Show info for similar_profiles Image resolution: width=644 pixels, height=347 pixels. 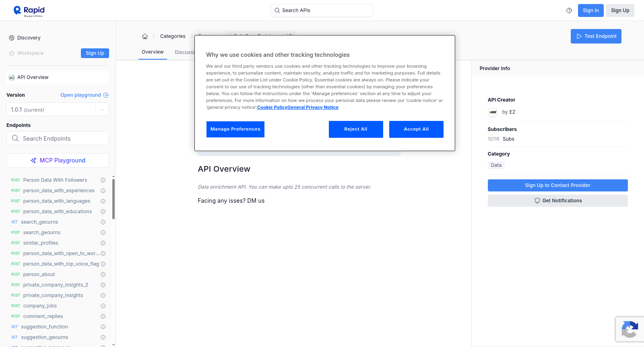[103, 243]
